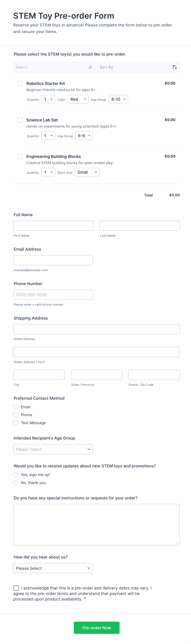Expand the Block Size dropdown
The height and width of the screenshot is (644, 191).
[87, 172]
